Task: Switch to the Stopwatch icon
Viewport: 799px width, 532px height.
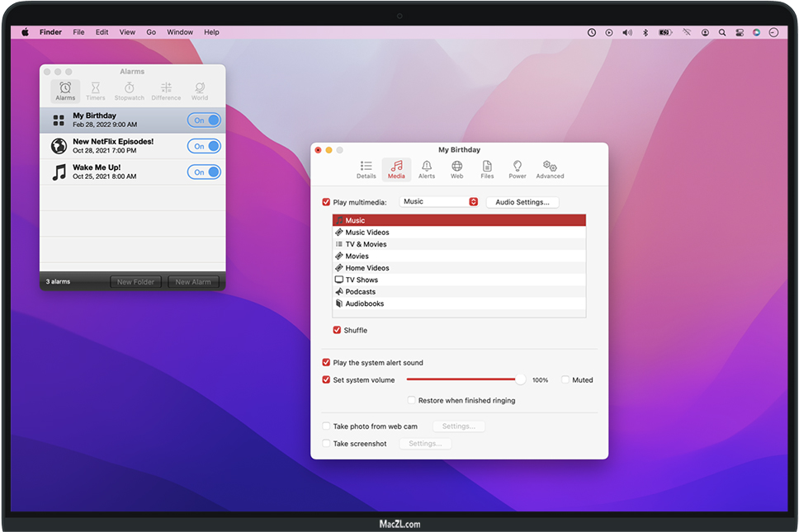Action: (130, 87)
